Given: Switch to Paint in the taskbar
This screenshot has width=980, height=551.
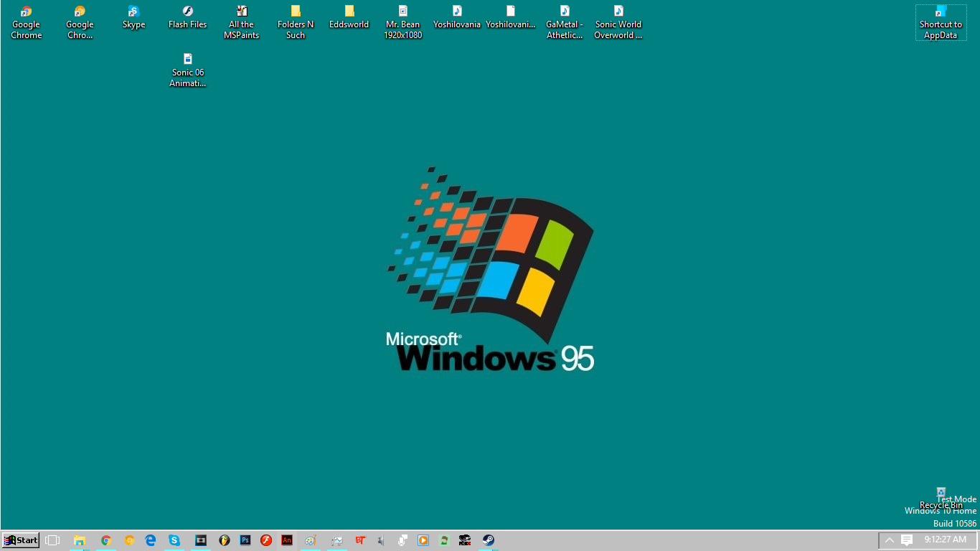Looking at the screenshot, I should [x=311, y=540].
